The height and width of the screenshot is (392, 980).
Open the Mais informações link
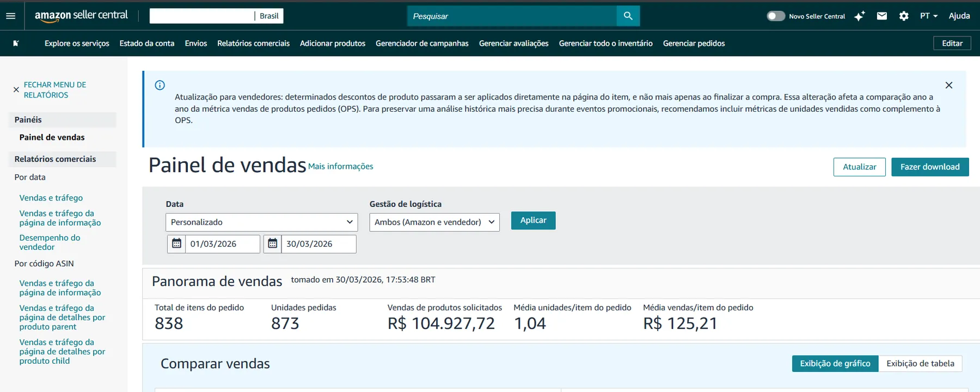tap(341, 167)
